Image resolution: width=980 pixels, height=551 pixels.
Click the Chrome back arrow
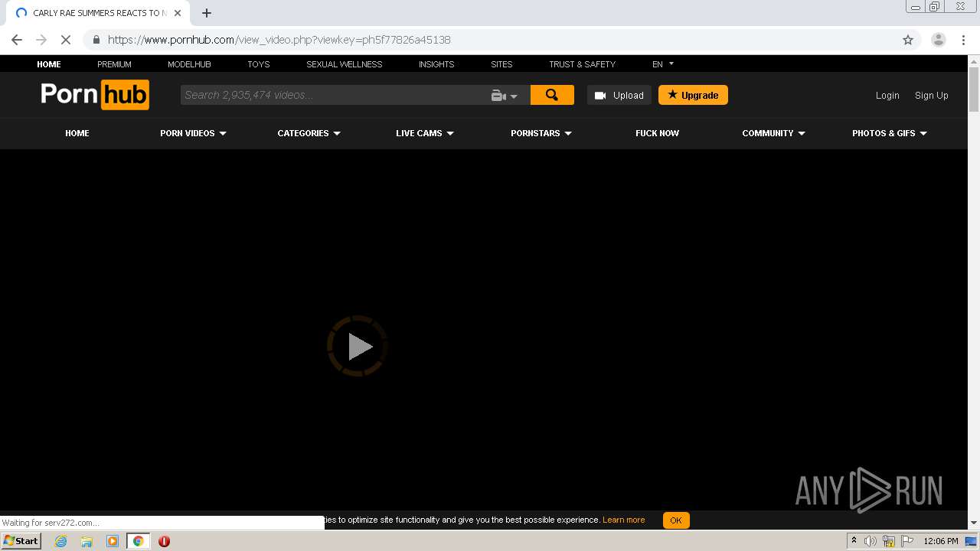click(17, 40)
